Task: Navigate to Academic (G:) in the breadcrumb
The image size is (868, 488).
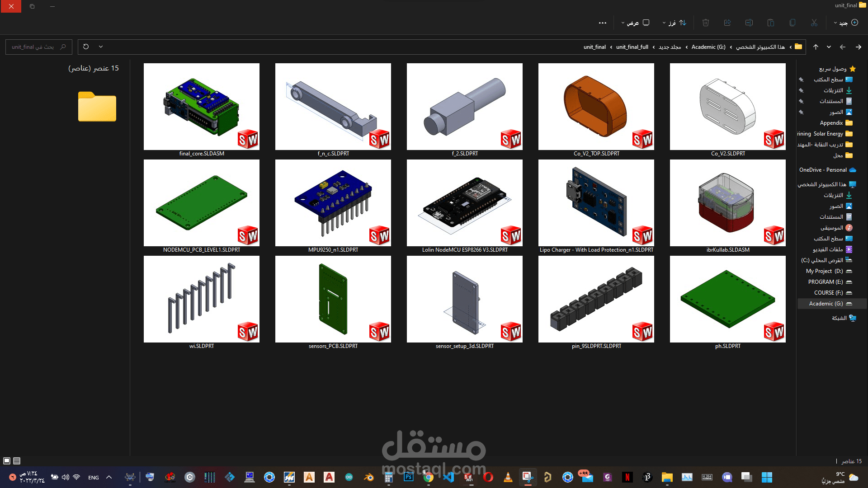Action: pos(708,47)
